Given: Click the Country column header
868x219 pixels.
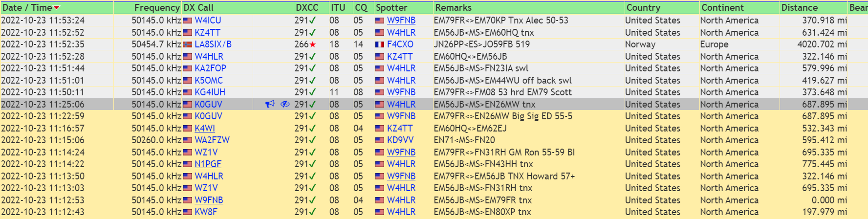Looking at the screenshot, I should (x=643, y=8).
